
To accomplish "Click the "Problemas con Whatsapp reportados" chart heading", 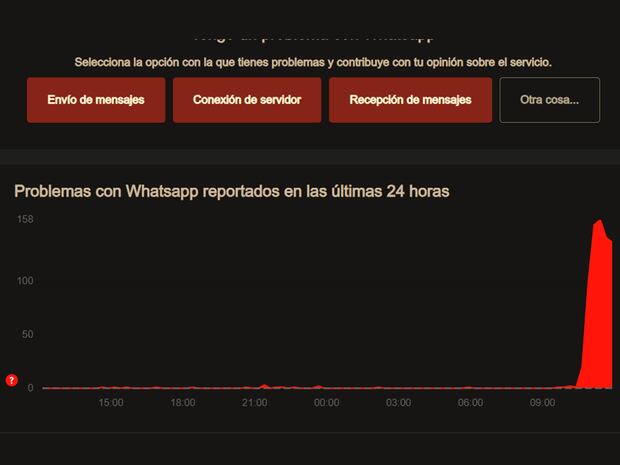I will (x=231, y=190).
